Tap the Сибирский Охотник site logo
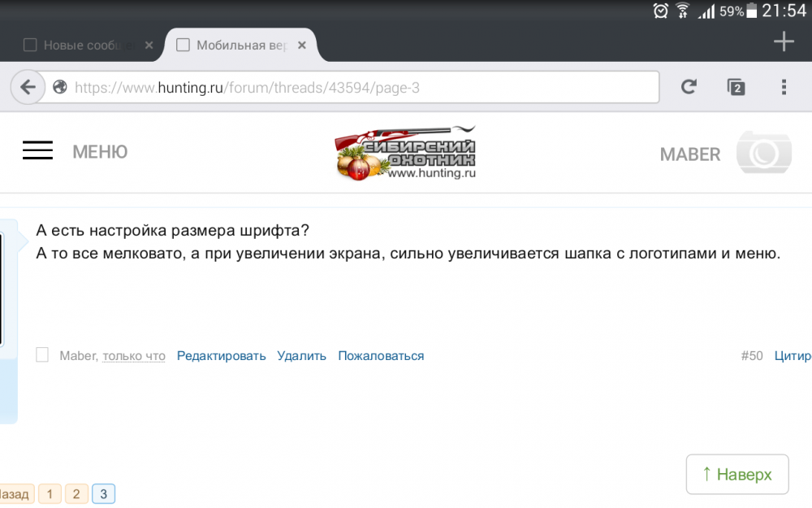Viewport: 812px width, 508px height. tap(405, 152)
